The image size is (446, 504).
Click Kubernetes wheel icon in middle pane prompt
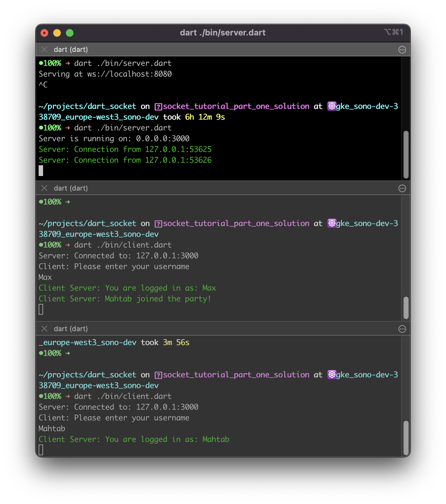(x=332, y=224)
